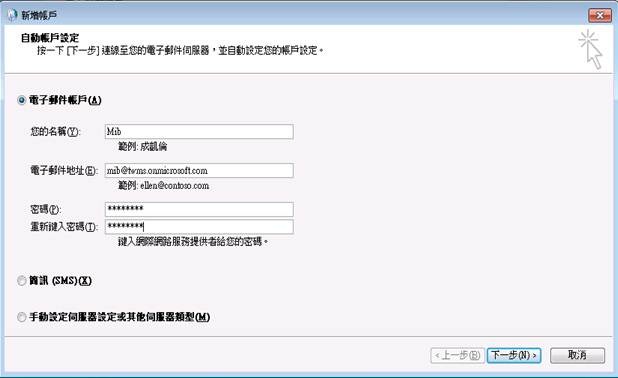Click the 範例: 成凱倫 example text

point(143,147)
